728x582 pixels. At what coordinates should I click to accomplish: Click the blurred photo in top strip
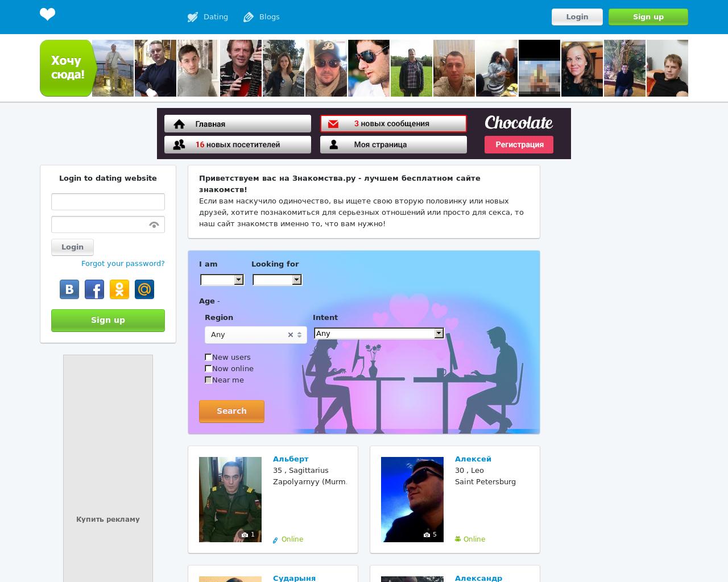[539, 68]
